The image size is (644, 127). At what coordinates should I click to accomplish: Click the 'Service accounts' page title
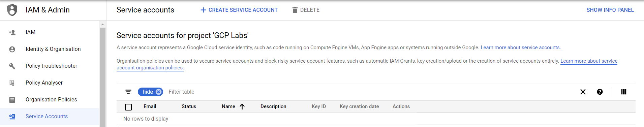click(x=145, y=10)
